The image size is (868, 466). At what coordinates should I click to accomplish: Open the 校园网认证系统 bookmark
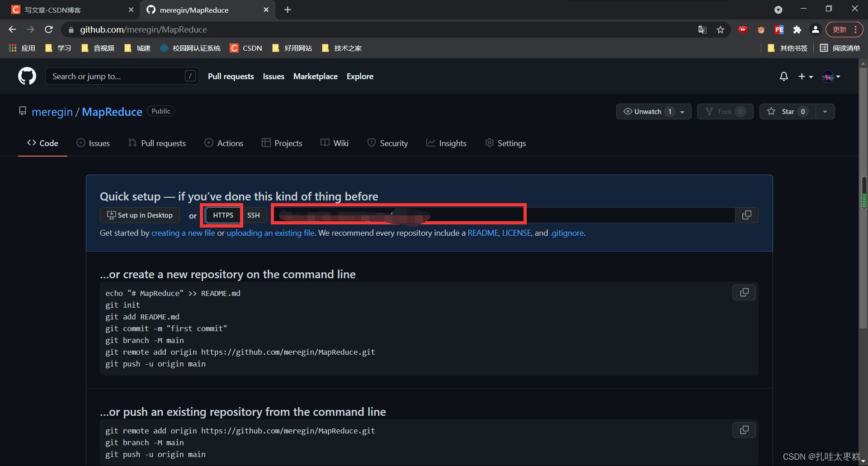pyautogui.click(x=190, y=48)
